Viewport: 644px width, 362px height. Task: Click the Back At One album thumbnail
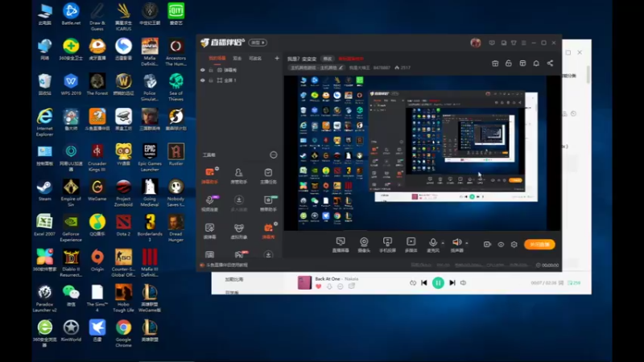tap(304, 283)
